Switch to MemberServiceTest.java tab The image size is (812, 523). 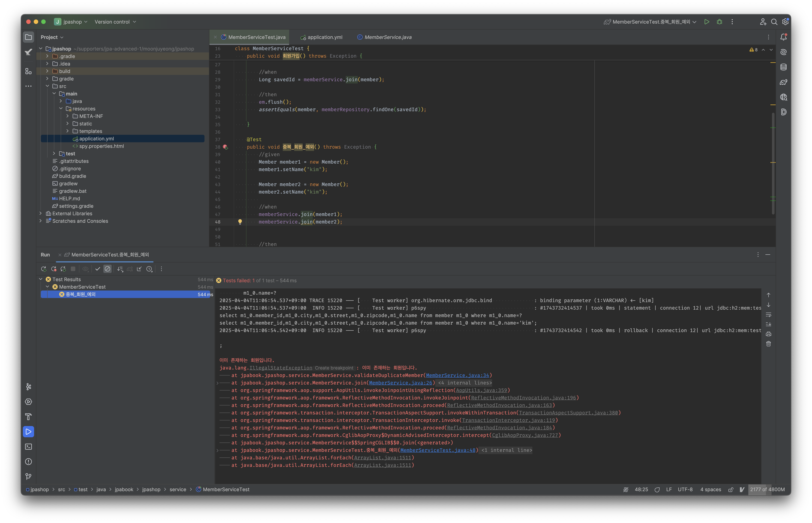(253, 37)
